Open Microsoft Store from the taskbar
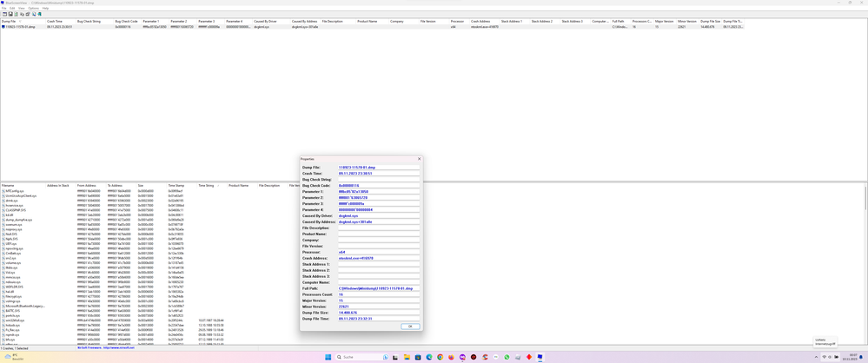 [418, 357]
